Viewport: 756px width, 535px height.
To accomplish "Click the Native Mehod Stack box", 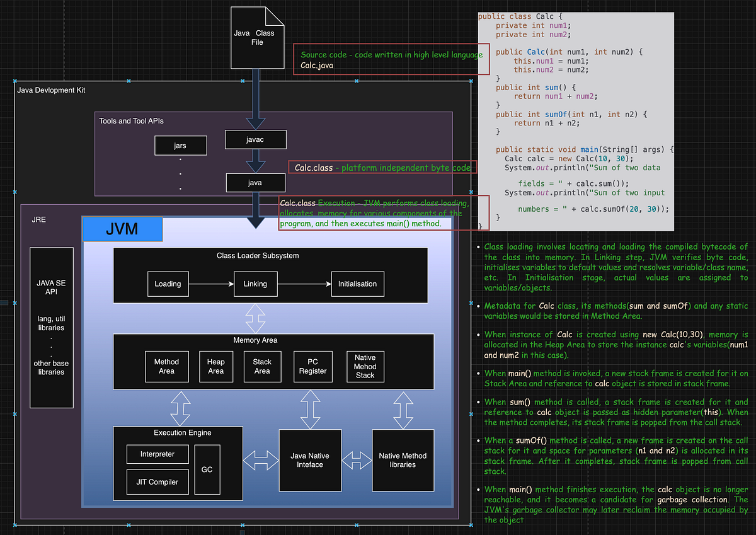I will click(365, 366).
